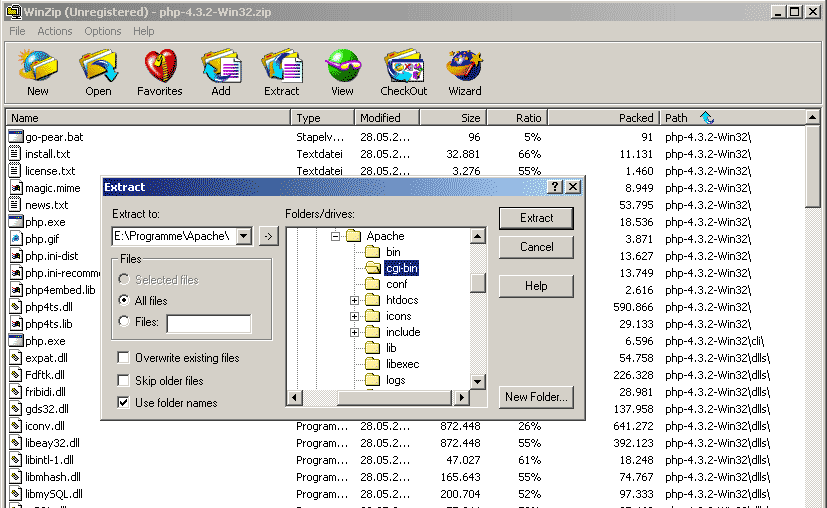Image resolution: width=827 pixels, height=508 pixels.
Task: Click folder tree scroll right arrow
Action: pyautogui.click(x=462, y=397)
